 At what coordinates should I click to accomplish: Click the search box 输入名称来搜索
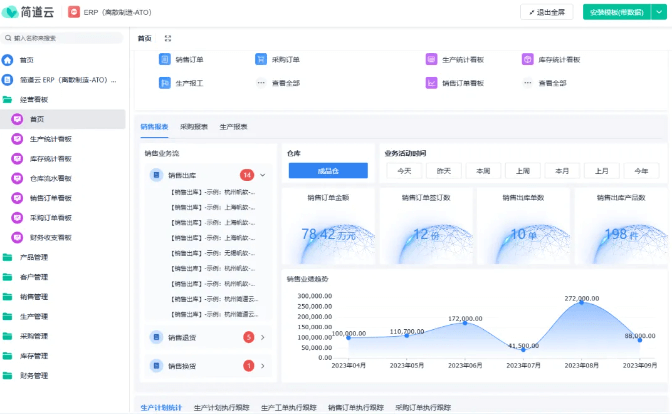tap(62, 38)
